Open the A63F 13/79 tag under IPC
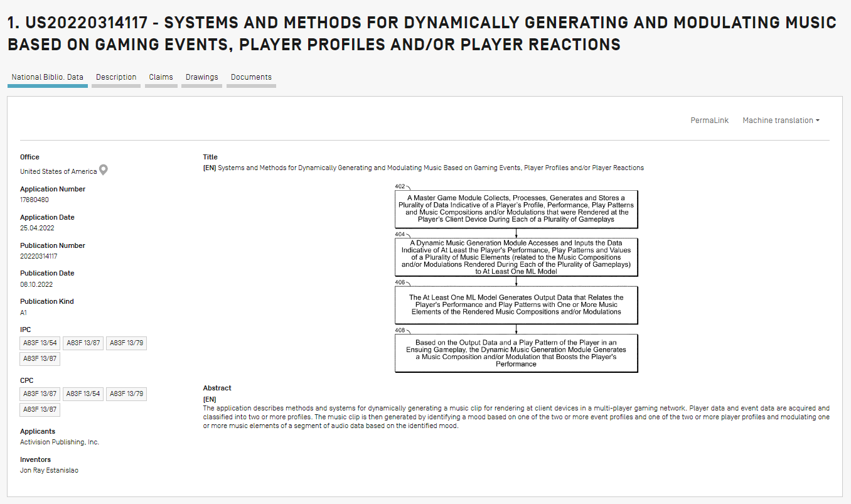The image size is (851, 504). [x=127, y=343]
